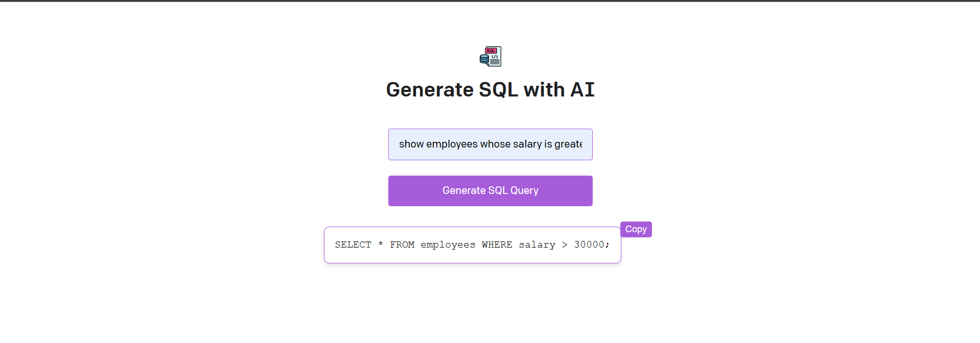This screenshot has width=980, height=343.
Task: Click the SELECT keyword in the query
Action: coord(353,245)
